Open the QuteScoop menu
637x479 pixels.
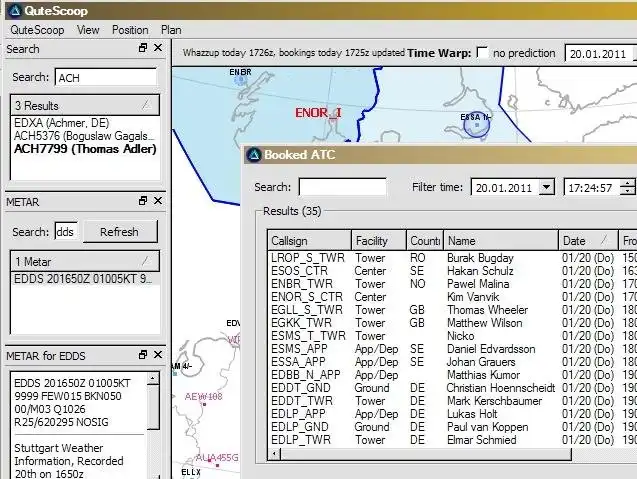coord(37,30)
